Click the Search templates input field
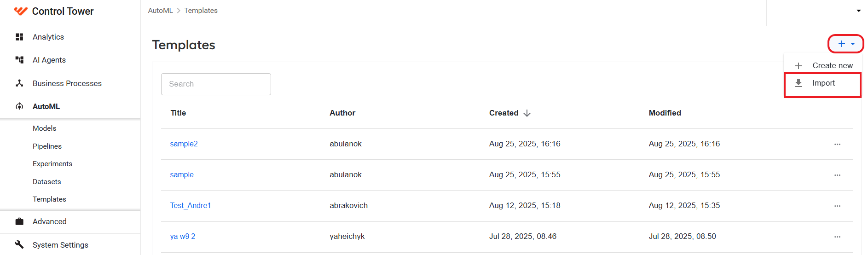 (216, 84)
